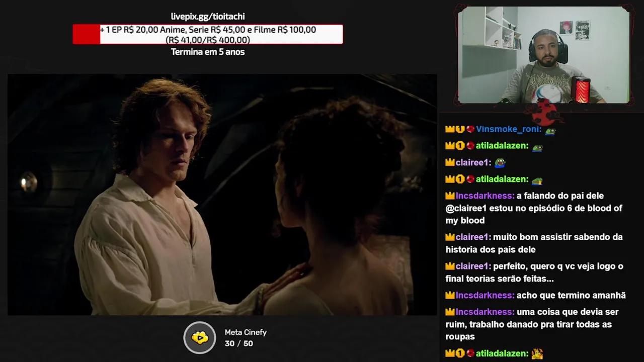Click the 'my blood' chat text line
The height and width of the screenshot is (362, 644).
(x=465, y=220)
